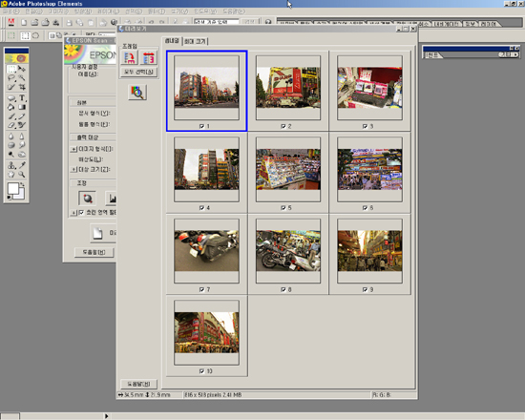Select the Zoom magnifier tool in toolbox

[22, 175]
